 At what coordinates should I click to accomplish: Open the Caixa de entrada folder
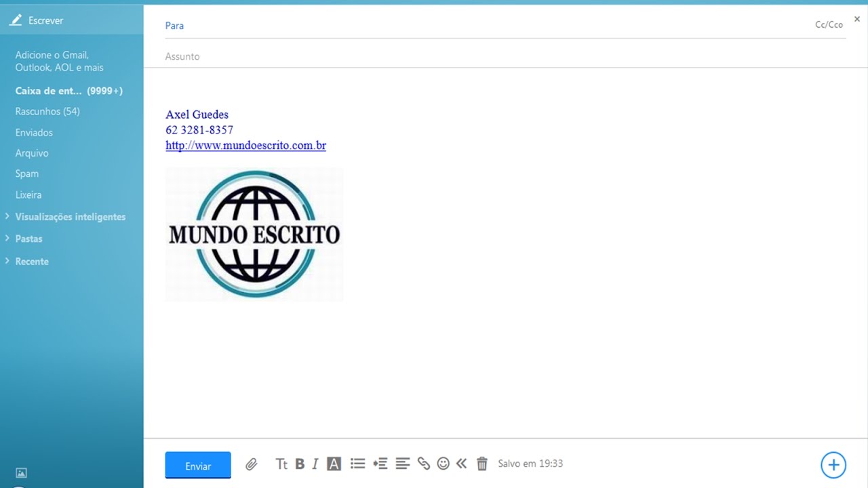68,91
